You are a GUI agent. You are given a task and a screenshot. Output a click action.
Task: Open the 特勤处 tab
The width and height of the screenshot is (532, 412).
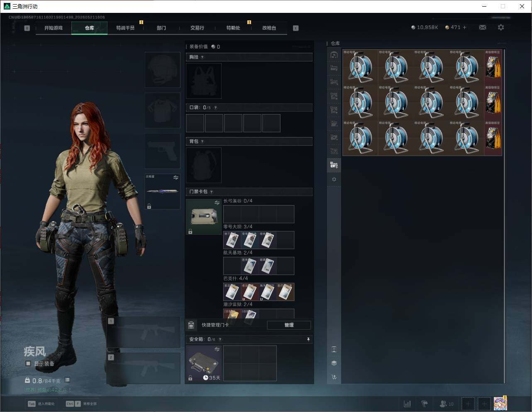pyautogui.click(x=233, y=28)
